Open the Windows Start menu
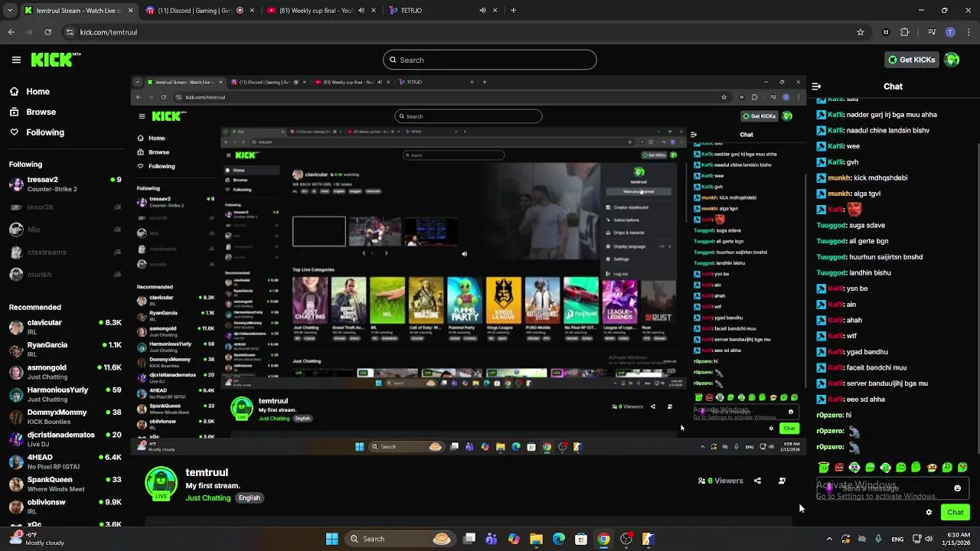Viewport: 980px width, 551px height. [x=332, y=539]
